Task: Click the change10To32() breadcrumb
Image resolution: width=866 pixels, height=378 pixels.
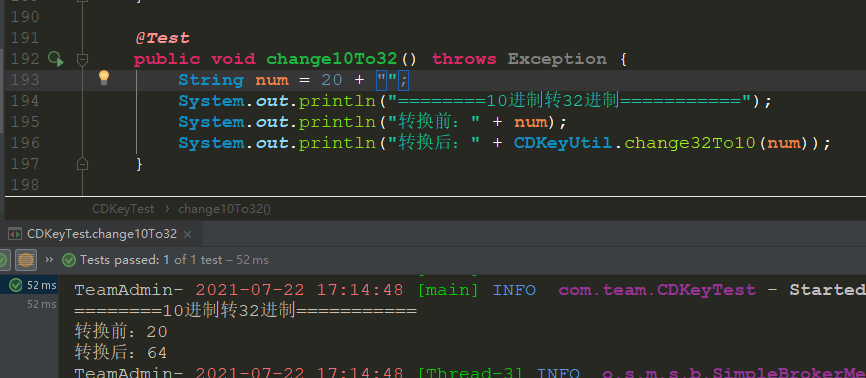Action: (224, 209)
